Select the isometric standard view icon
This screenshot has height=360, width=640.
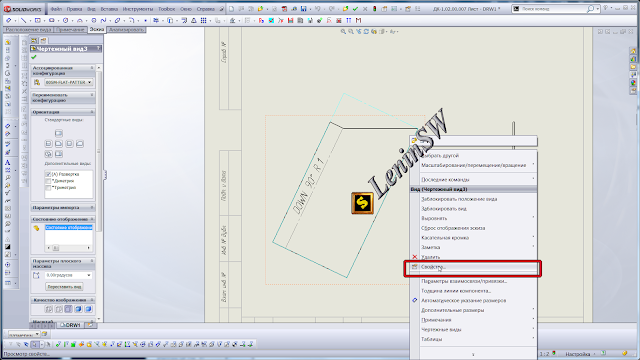pyautogui.click(x=49, y=154)
